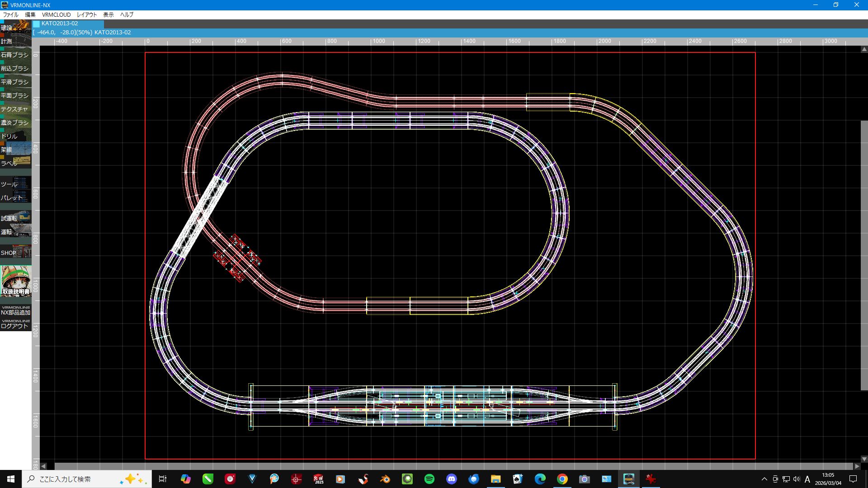Viewport: 868px width, 488px height.
Task: Select the 平滑ブラシ smoothing brush
Action: click(x=16, y=81)
